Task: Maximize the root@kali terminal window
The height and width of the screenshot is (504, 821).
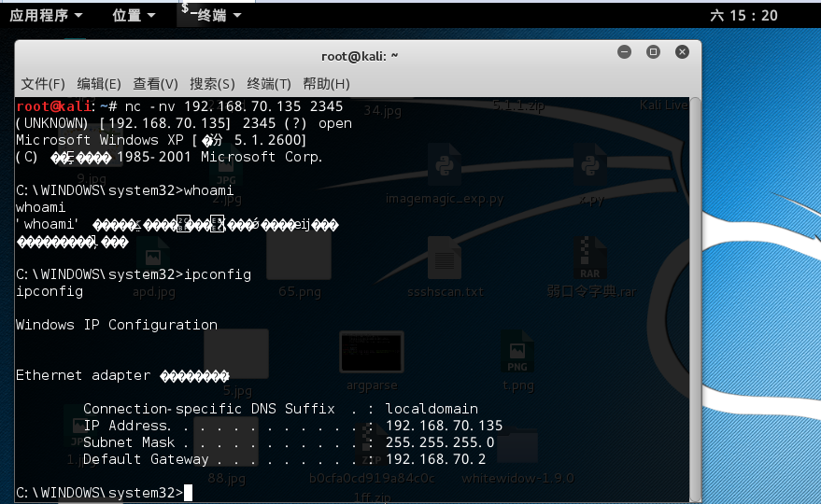Action: pyautogui.click(x=653, y=52)
